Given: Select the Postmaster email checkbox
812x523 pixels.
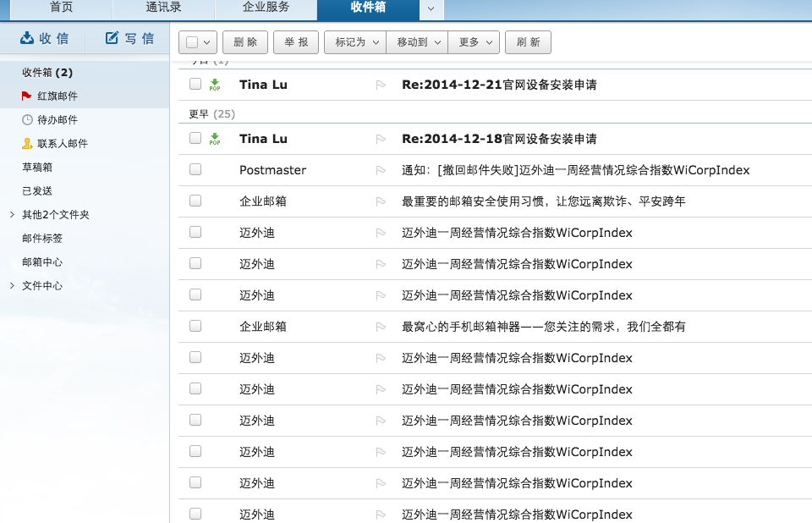Looking at the screenshot, I should 195,169.
